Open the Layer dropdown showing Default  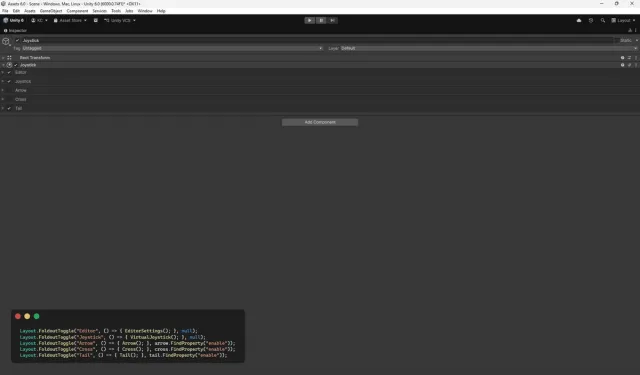click(x=489, y=48)
